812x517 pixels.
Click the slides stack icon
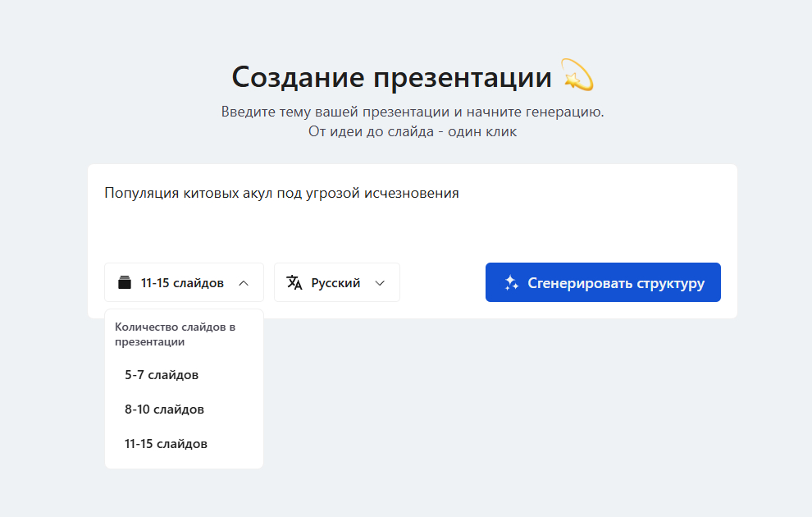[125, 282]
